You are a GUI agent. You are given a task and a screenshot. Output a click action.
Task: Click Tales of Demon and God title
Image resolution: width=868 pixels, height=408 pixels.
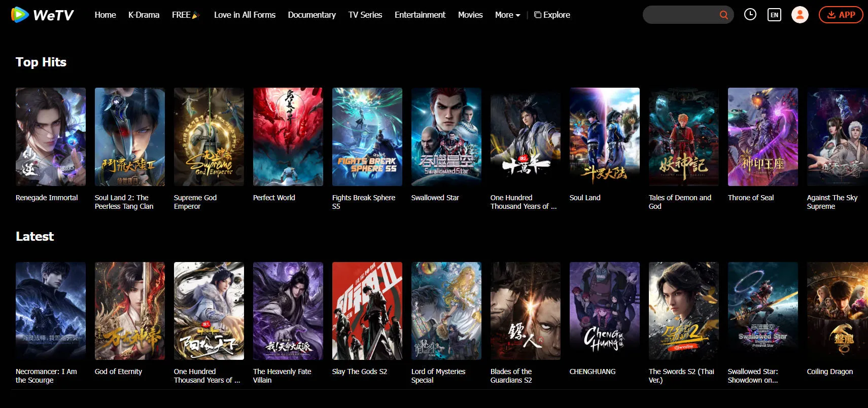[680, 202]
